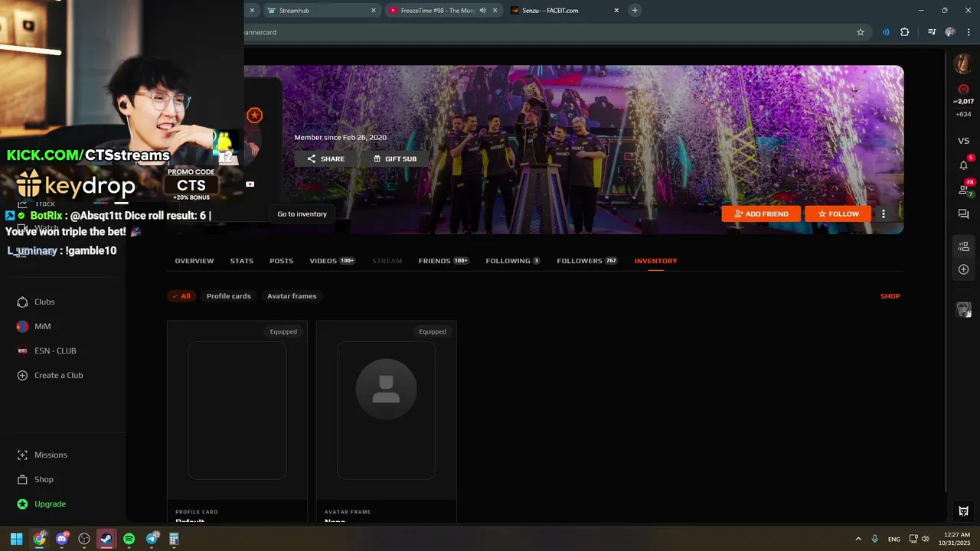Close the Senzu- FACEIT.com tab

tap(616, 11)
